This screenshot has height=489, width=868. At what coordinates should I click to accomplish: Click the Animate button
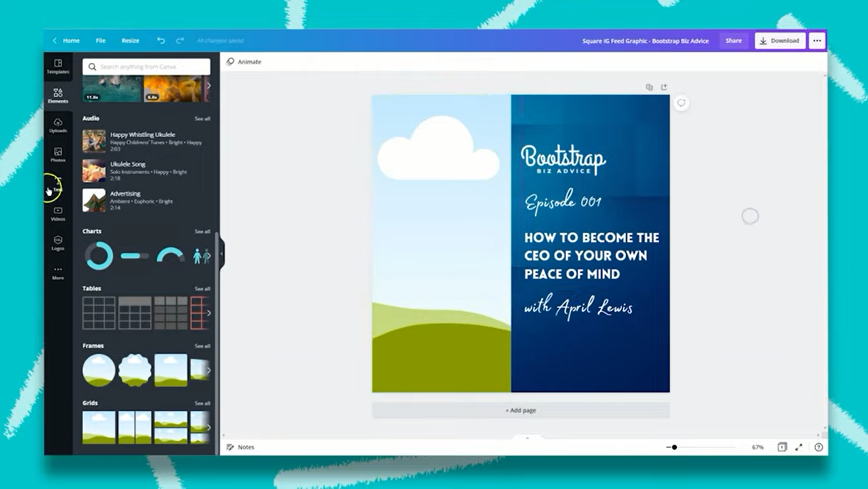click(244, 61)
